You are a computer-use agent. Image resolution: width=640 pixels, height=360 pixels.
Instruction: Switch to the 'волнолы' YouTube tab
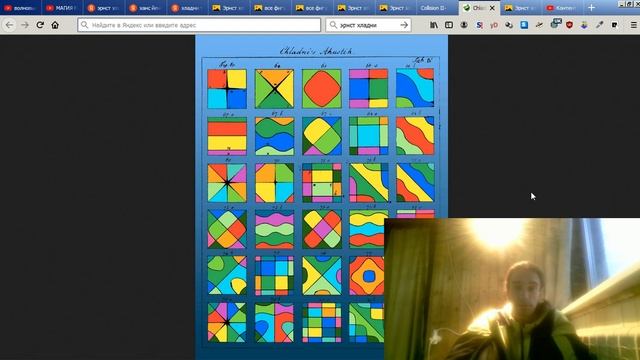(20, 8)
